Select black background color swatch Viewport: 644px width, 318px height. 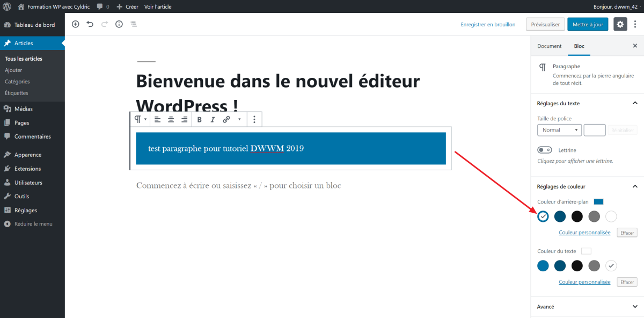pos(577,216)
